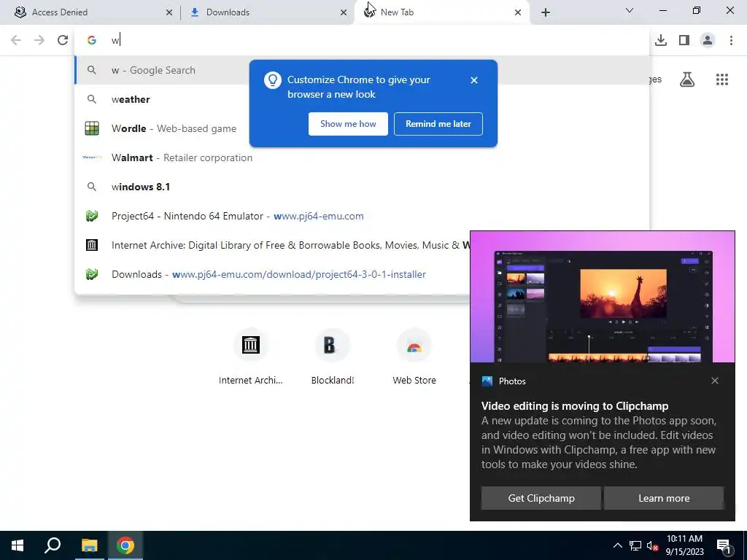
Task: Open a new tab with plus button
Action: tap(546, 12)
